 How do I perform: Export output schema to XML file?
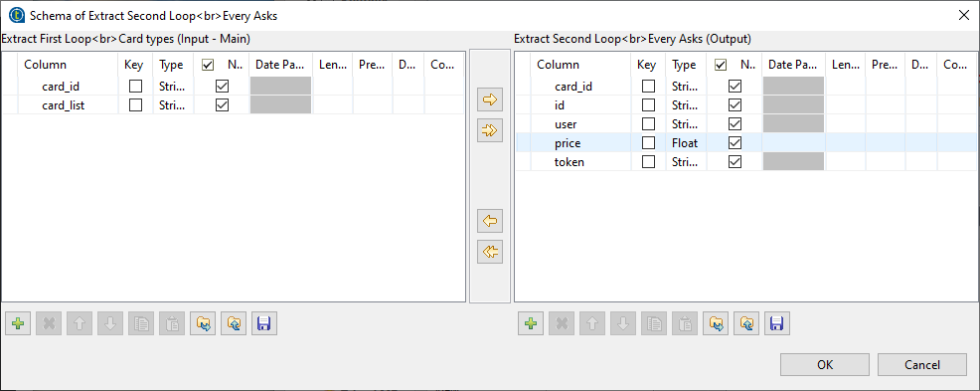tap(745, 323)
